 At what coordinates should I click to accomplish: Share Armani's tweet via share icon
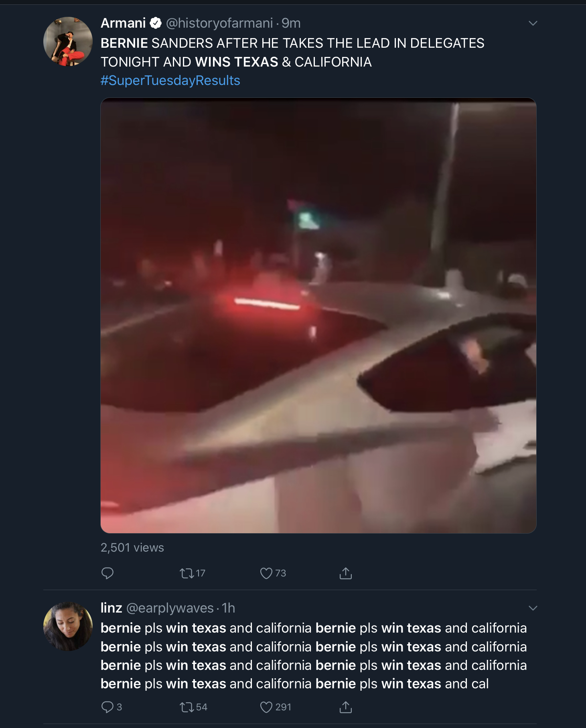coord(346,573)
